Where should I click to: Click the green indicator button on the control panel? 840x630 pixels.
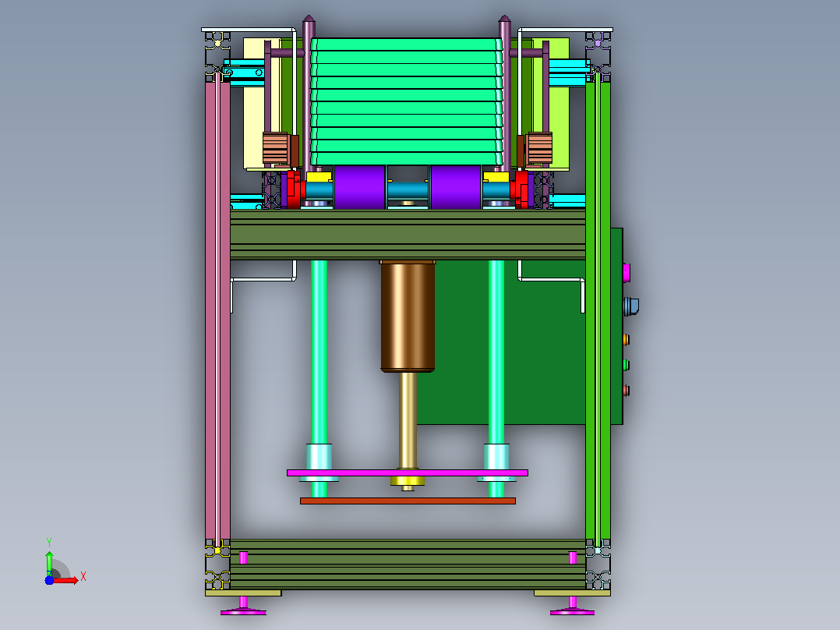coord(626,365)
